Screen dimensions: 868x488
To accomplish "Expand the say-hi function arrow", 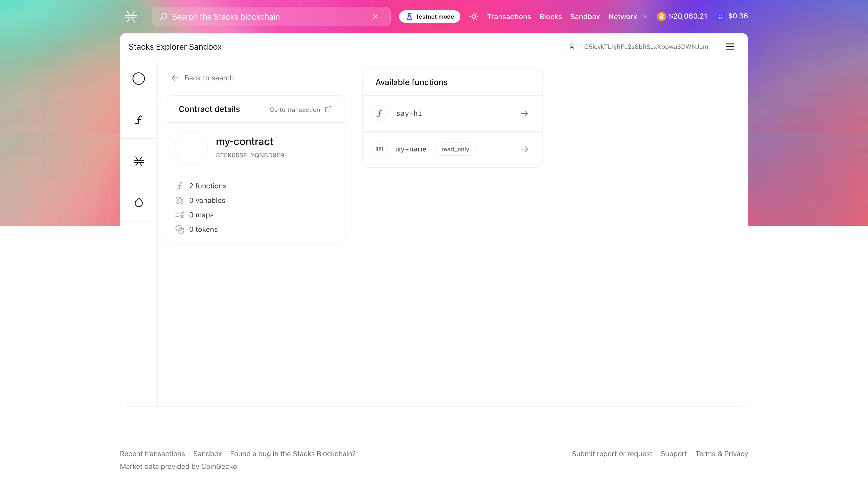I will pos(525,114).
